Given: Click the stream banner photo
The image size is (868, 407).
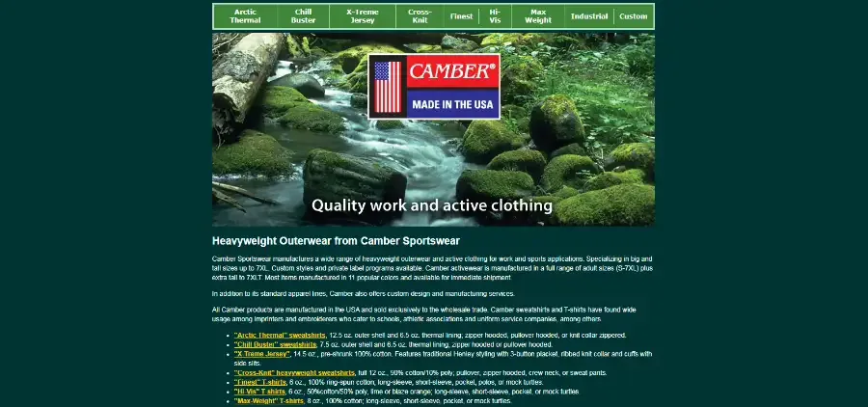Looking at the screenshot, I should click(x=433, y=129).
